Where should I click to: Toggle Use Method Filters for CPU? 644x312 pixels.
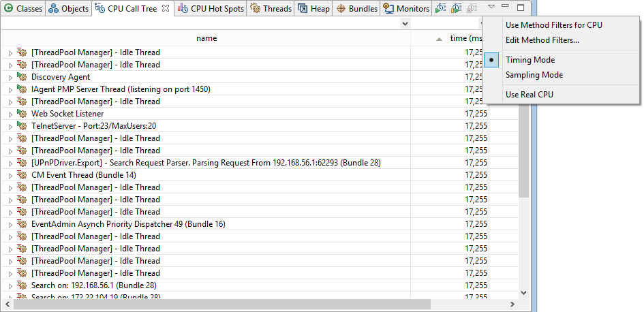click(553, 25)
